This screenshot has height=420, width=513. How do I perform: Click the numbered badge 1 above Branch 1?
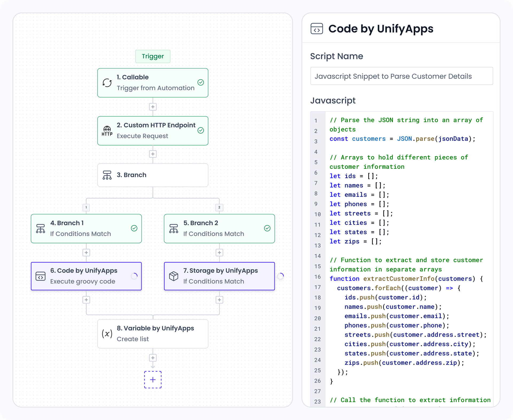click(x=86, y=207)
